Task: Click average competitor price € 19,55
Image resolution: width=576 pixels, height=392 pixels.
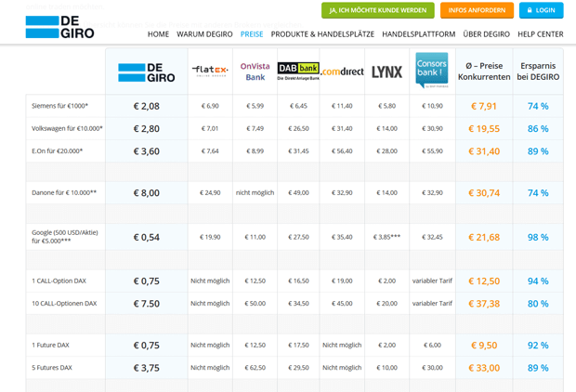Action: tap(484, 129)
